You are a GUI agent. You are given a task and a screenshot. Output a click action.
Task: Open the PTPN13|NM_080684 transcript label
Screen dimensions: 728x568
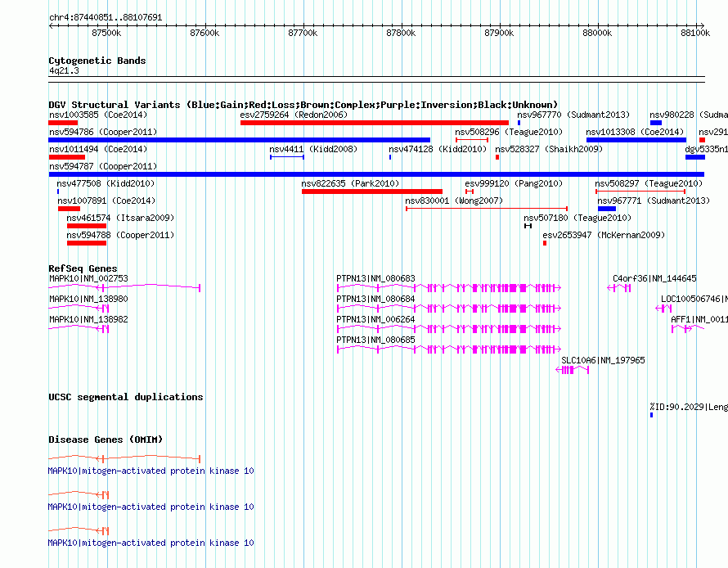(x=375, y=299)
